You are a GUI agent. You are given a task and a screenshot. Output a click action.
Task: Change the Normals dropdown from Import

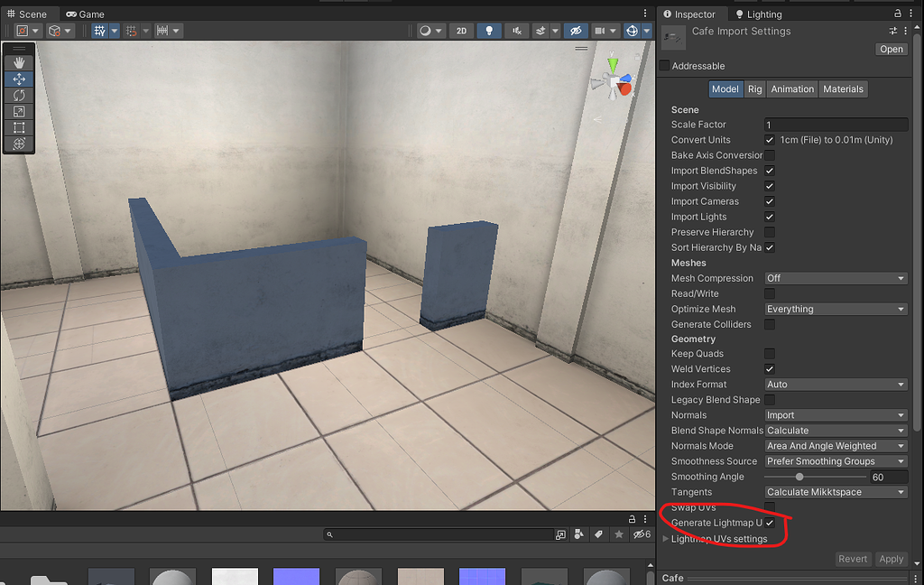coord(835,414)
